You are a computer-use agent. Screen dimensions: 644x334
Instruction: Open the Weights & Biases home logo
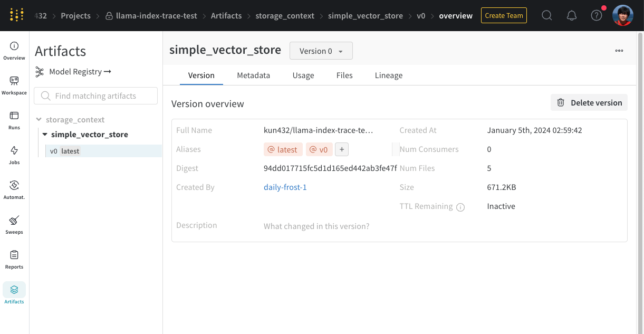tap(17, 15)
